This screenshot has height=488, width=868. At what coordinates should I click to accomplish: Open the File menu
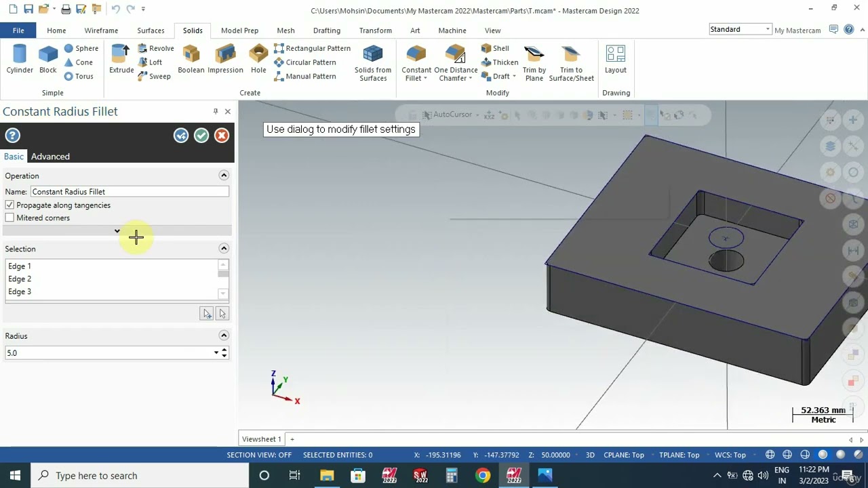18,30
